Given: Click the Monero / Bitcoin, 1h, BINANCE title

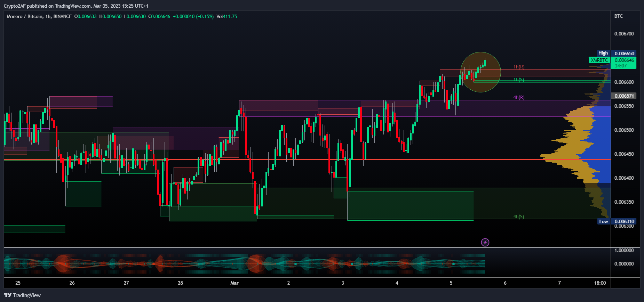Looking at the screenshot, I should tap(39, 16).
